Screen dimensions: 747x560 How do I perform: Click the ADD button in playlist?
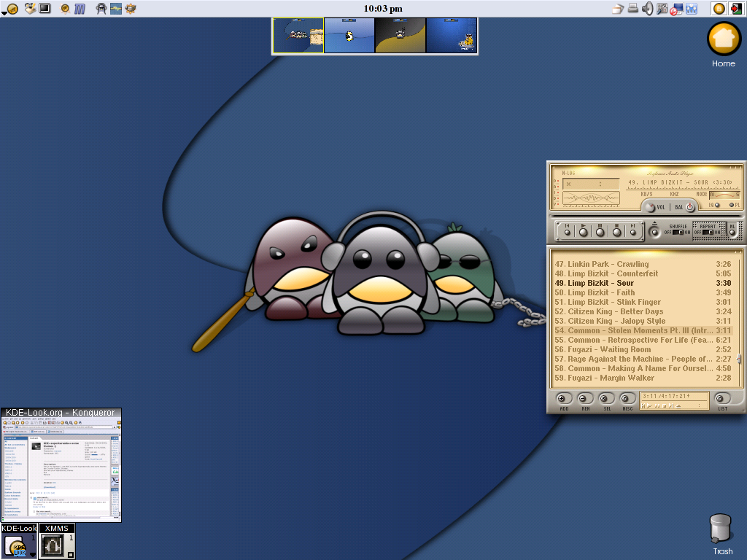click(564, 399)
